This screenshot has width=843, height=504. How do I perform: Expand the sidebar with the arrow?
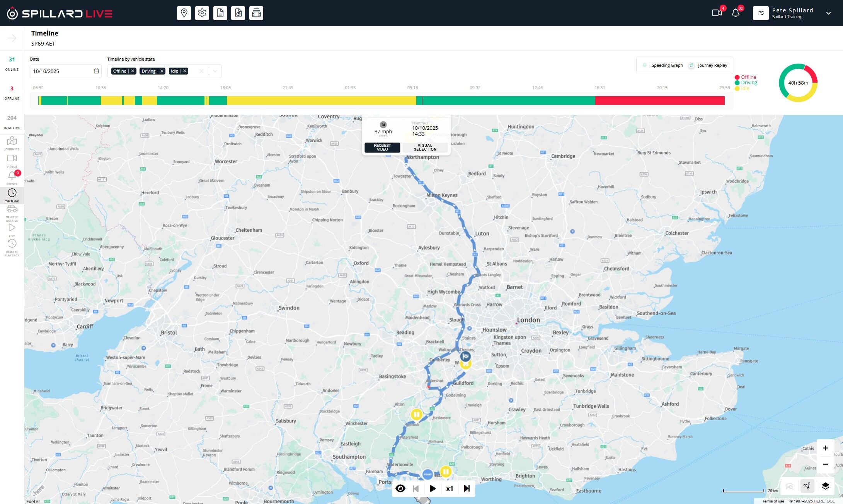pyautogui.click(x=12, y=38)
